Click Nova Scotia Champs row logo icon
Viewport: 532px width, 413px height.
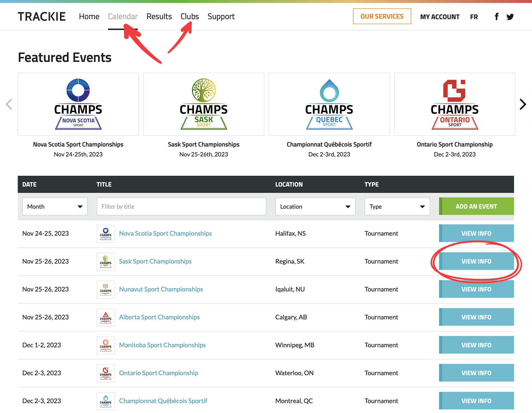[106, 234]
